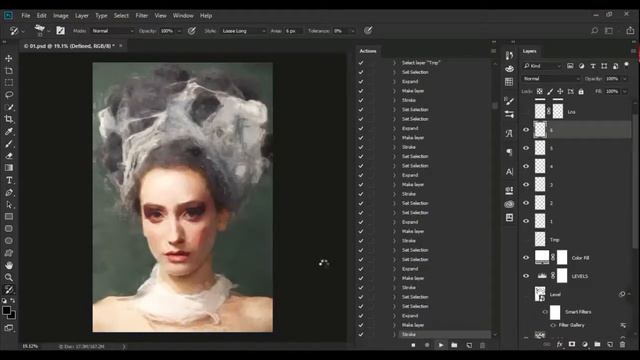Create a new layer group
This screenshot has height=360, width=640.
click(597, 344)
